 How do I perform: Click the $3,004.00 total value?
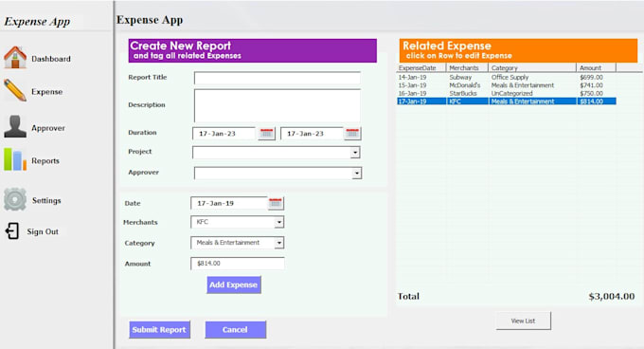(612, 297)
